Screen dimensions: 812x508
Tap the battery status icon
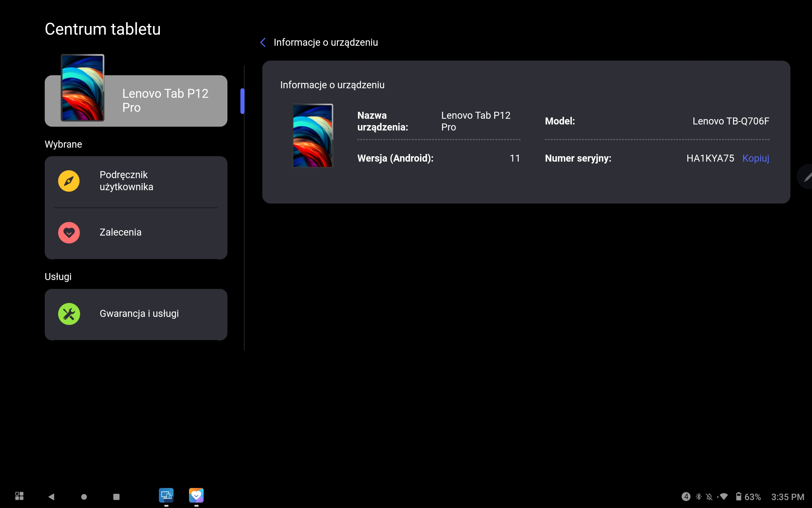click(738, 497)
